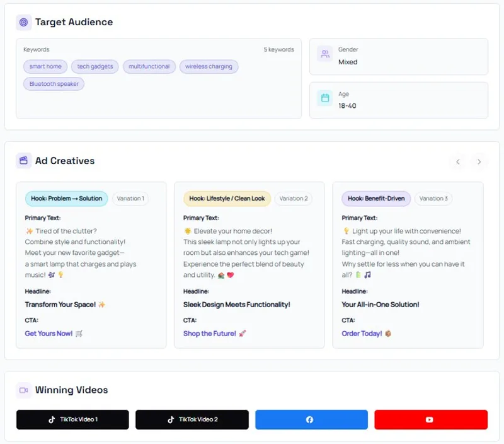504x444 pixels.
Task: Click the Winning Videos heading
Action: click(71, 390)
